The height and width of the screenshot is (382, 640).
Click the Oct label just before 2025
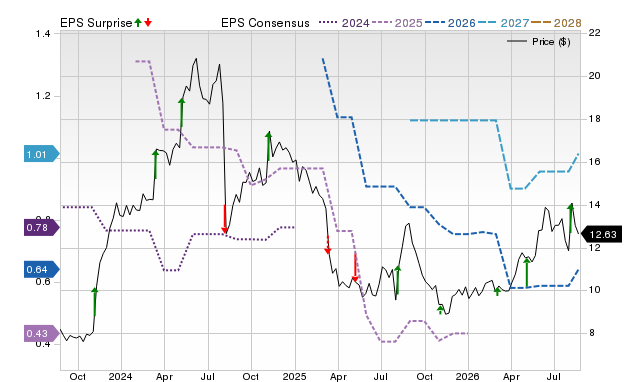(x=251, y=376)
